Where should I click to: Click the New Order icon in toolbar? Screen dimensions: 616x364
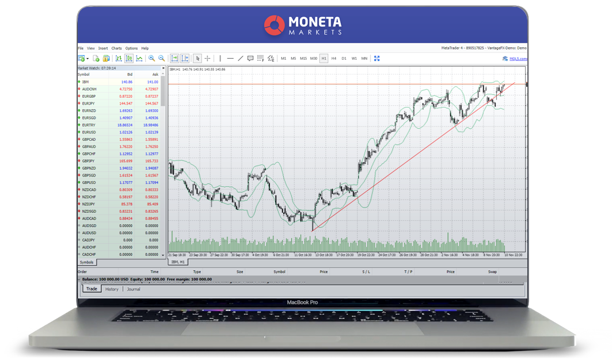click(82, 59)
